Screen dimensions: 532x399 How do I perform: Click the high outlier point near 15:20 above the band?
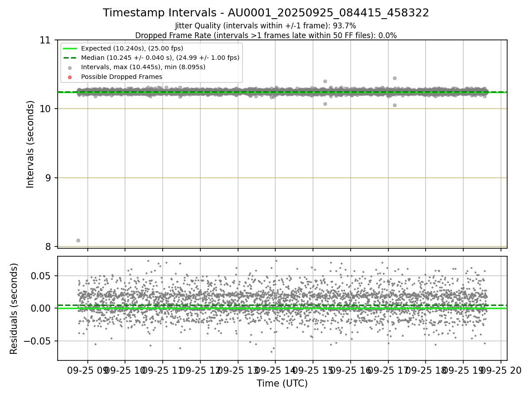point(325,81)
